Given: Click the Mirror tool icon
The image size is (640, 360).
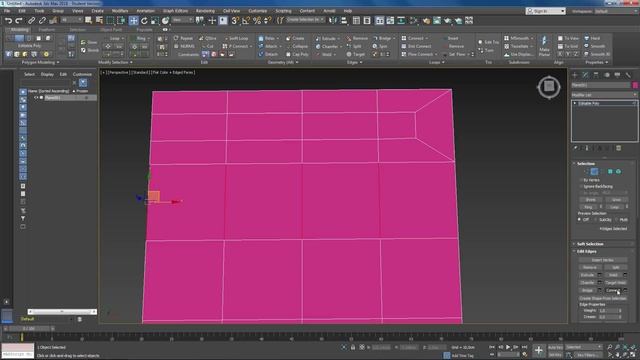Looking at the screenshot, I should click(333, 20).
